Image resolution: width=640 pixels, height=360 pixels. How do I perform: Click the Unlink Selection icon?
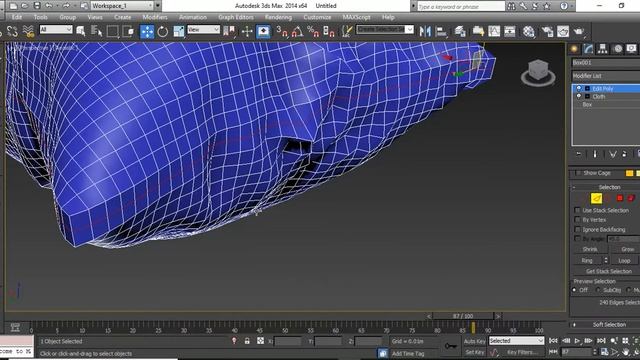(12, 31)
